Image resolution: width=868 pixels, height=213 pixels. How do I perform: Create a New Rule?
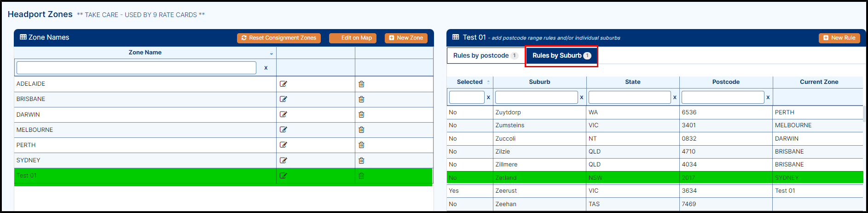(x=839, y=38)
